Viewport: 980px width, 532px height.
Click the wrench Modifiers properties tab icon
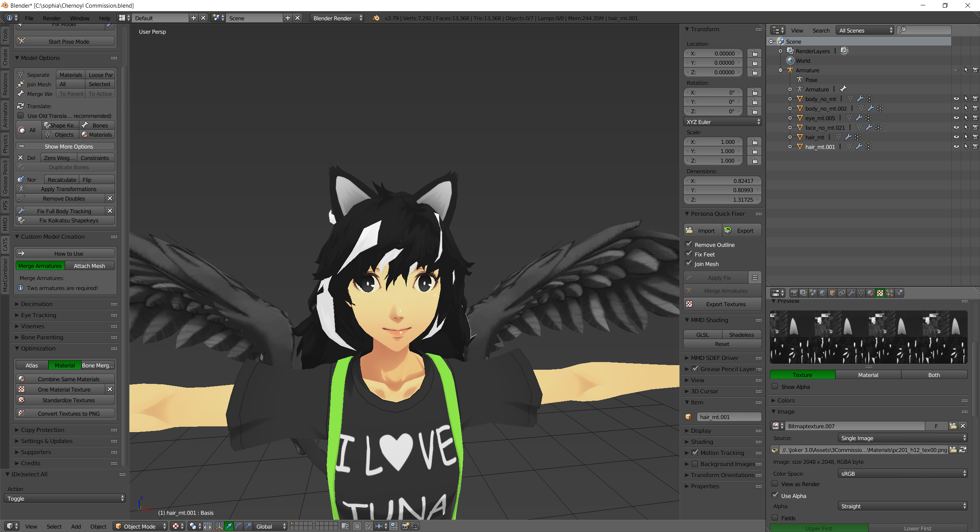tap(851, 293)
